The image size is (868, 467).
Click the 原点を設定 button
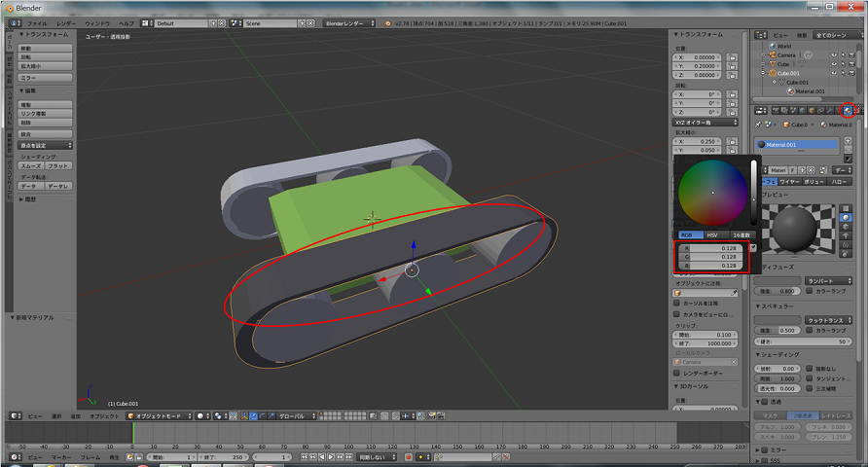[45, 145]
